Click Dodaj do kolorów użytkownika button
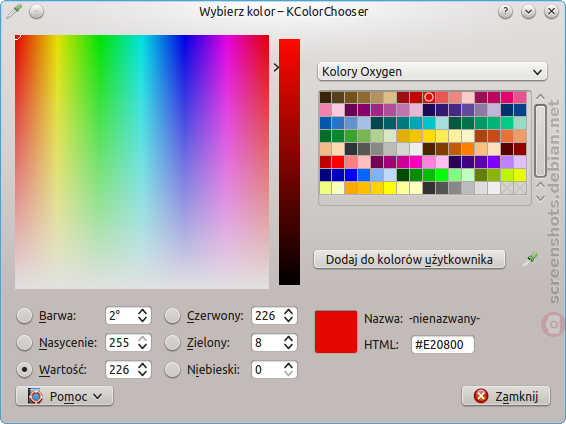This screenshot has height=424, width=566. click(x=409, y=259)
